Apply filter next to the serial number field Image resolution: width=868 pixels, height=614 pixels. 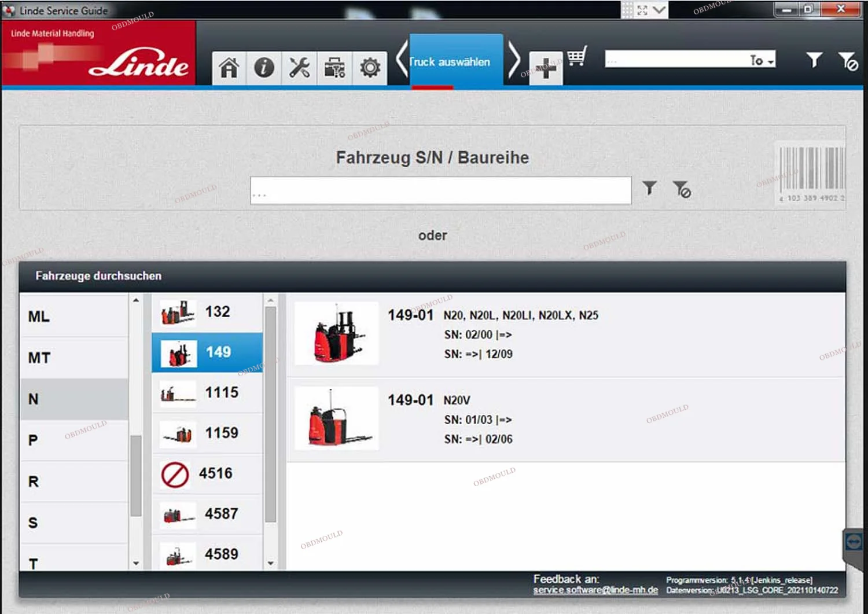coord(649,187)
